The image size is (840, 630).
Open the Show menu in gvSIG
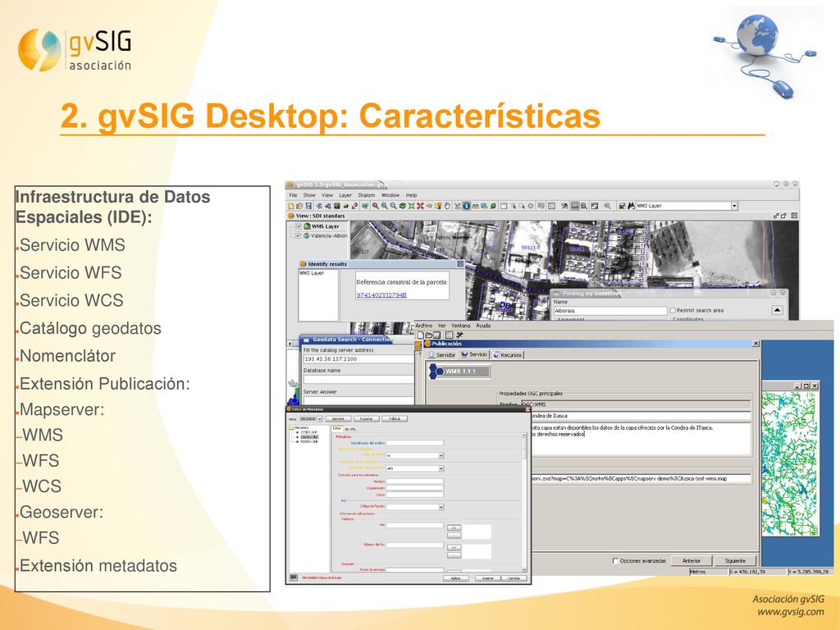[309, 195]
